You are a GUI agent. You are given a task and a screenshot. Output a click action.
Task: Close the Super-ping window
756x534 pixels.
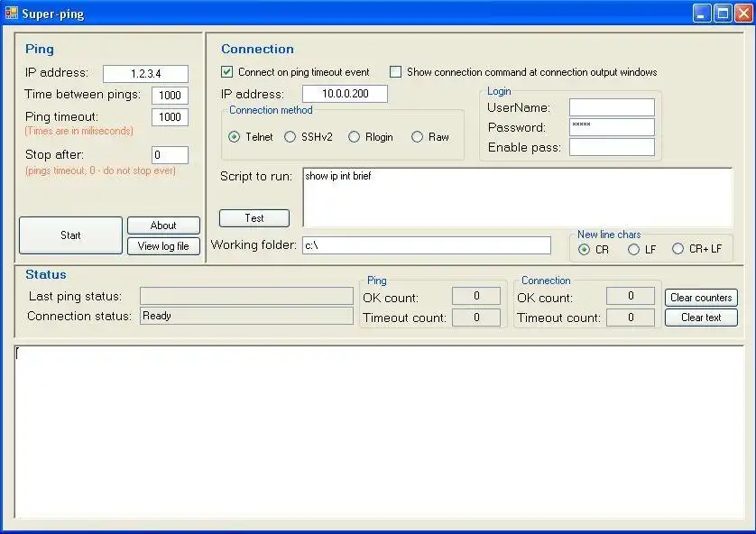pos(743,14)
